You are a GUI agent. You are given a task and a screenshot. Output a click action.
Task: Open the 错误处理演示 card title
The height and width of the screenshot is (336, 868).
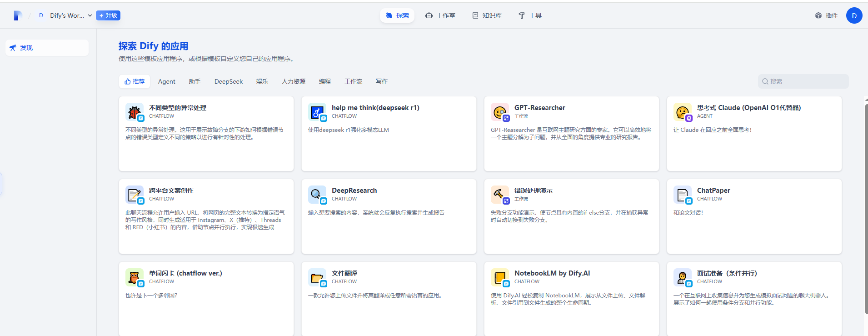point(534,191)
